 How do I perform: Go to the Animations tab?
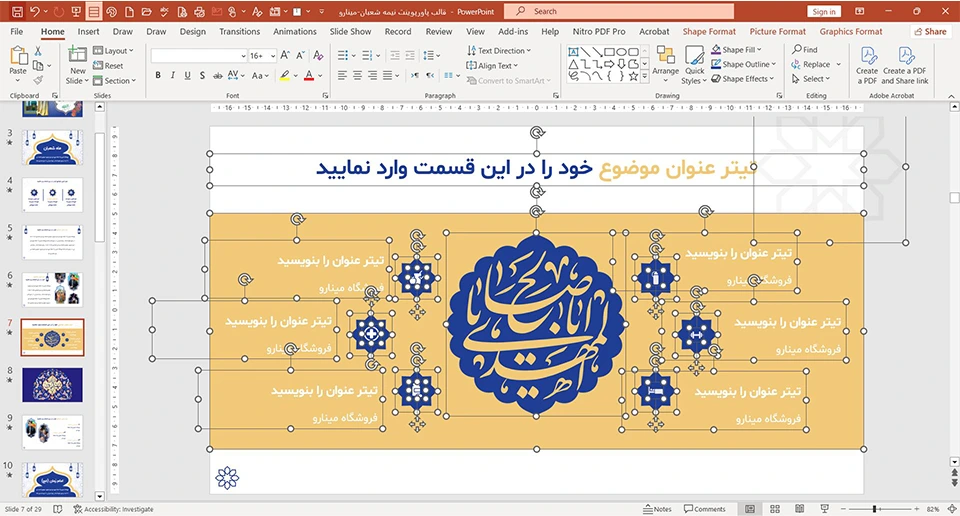point(294,32)
